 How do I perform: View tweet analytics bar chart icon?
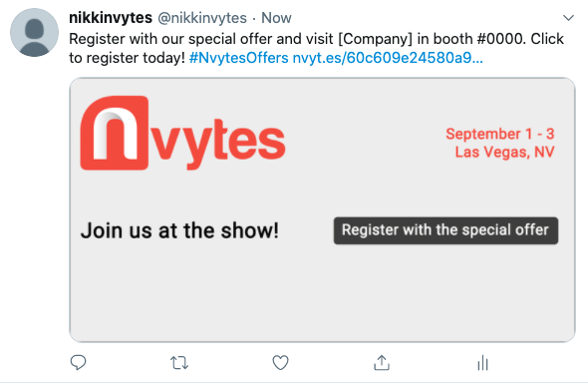tap(482, 363)
